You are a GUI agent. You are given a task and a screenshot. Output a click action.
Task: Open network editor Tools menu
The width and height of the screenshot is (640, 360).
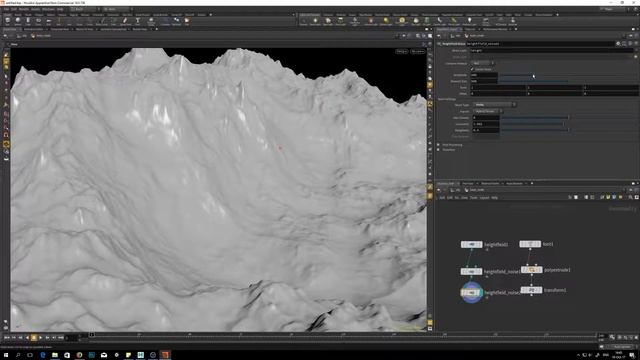[473, 198]
